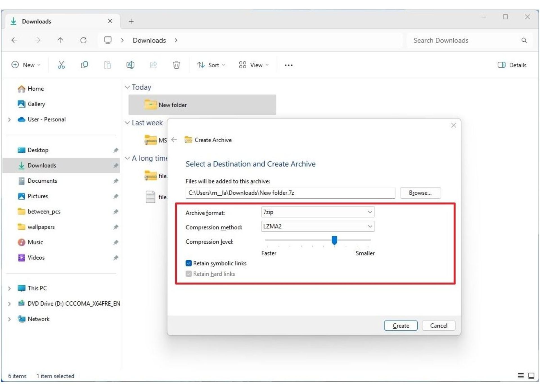Viewport: 540px width, 392px height.
Task: Click the Copy icon in toolbar
Action: click(x=84, y=65)
